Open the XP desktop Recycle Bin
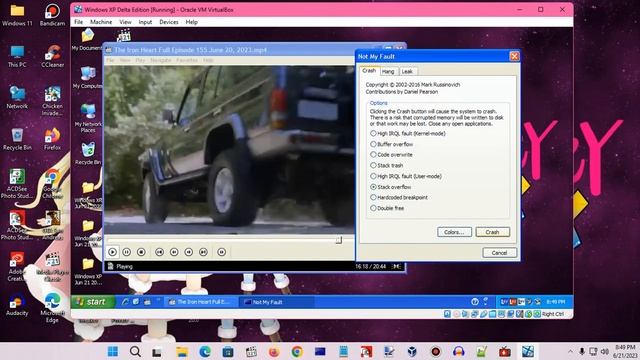The width and height of the screenshot is (640, 360). 88,153
